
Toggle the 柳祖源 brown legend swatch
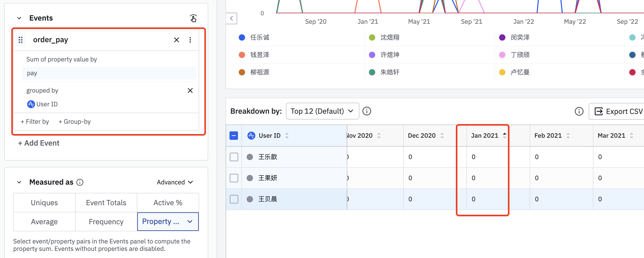(x=242, y=72)
